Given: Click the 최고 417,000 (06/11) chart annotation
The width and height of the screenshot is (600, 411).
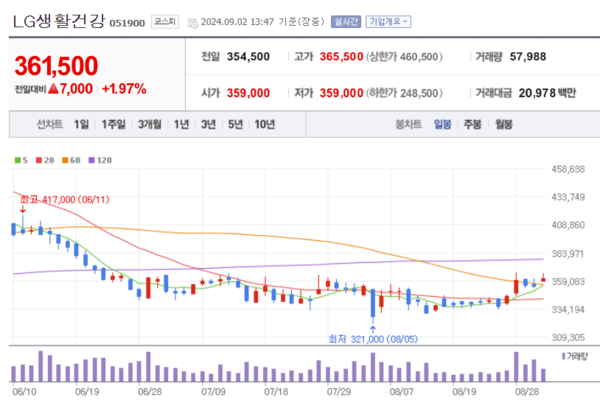Looking at the screenshot, I should click(x=65, y=199).
